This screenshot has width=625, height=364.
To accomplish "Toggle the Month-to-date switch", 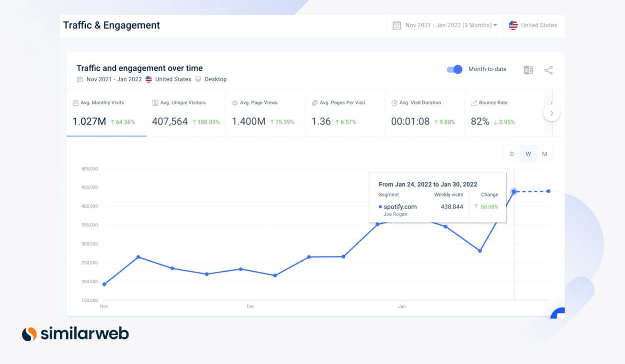I will click(455, 69).
